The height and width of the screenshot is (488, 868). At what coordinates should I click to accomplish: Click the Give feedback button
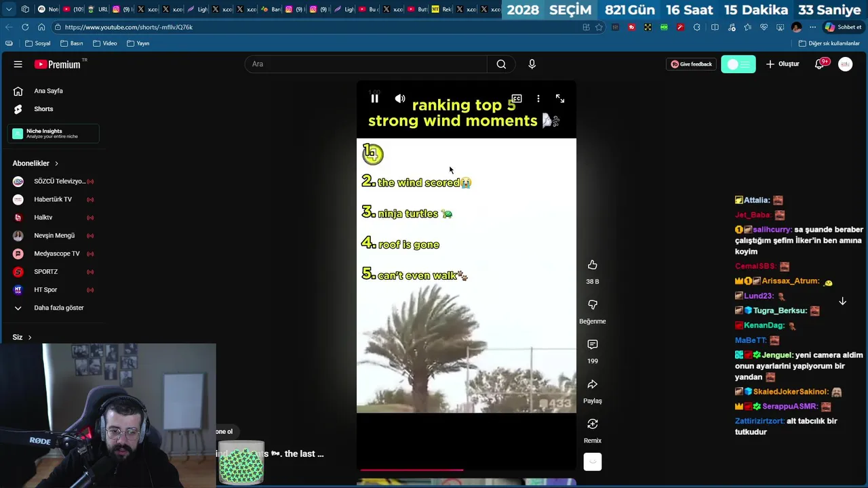point(691,64)
